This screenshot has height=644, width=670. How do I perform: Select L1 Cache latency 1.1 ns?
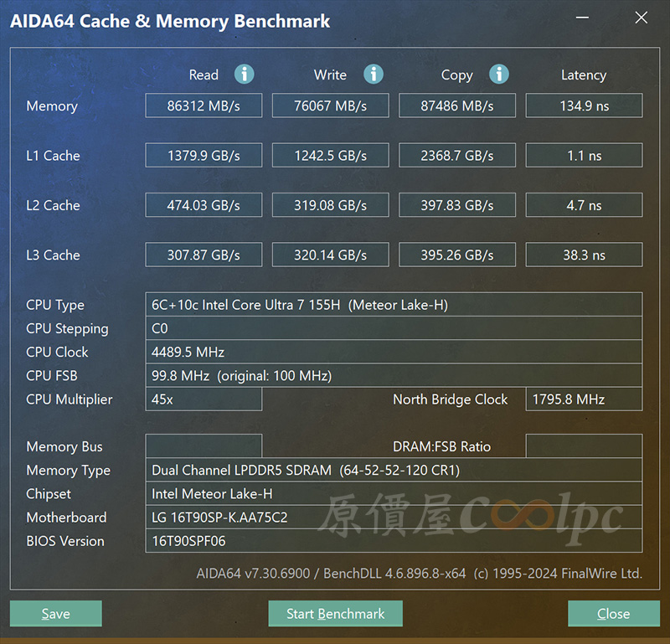point(584,155)
